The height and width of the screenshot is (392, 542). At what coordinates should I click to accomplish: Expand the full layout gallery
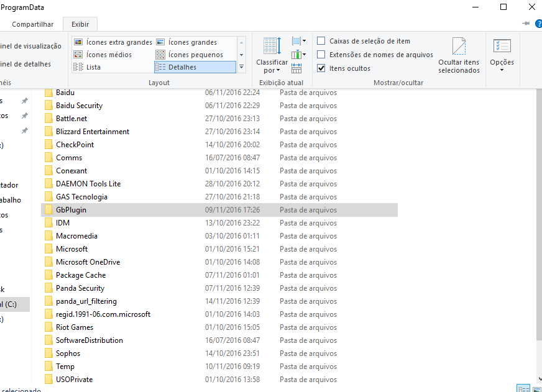tap(242, 67)
